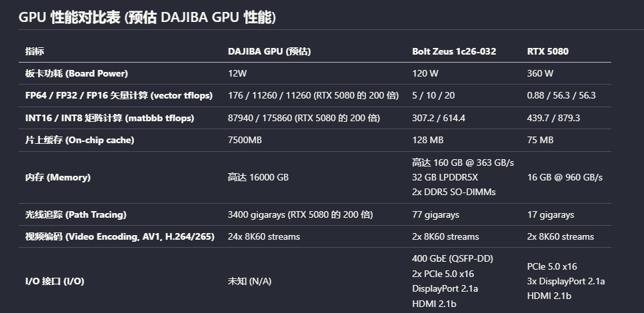Click the Bolt Zeus 1c26-032 header

tap(454, 51)
